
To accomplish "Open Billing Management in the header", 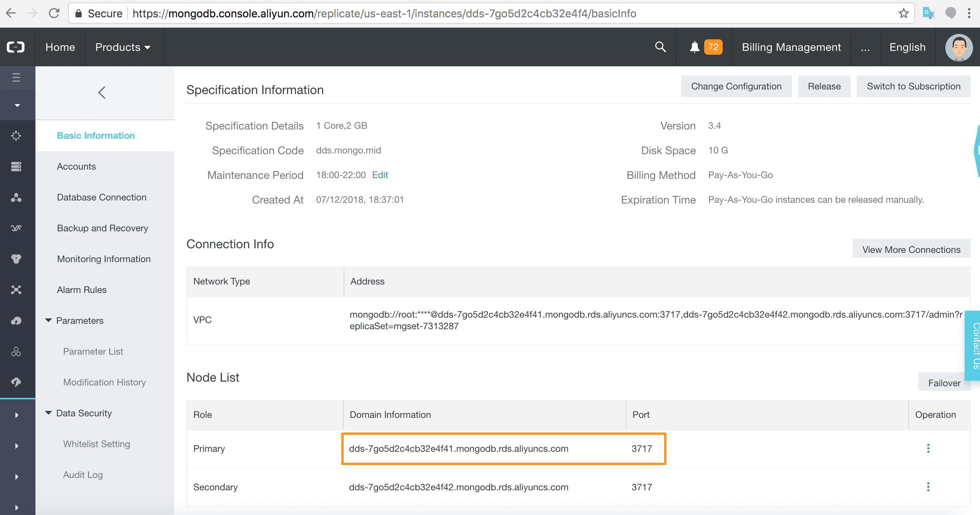I will tap(791, 47).
